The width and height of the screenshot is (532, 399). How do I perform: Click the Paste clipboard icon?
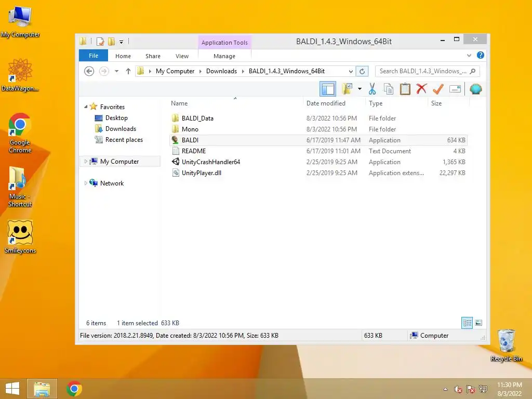pos(405,89)
